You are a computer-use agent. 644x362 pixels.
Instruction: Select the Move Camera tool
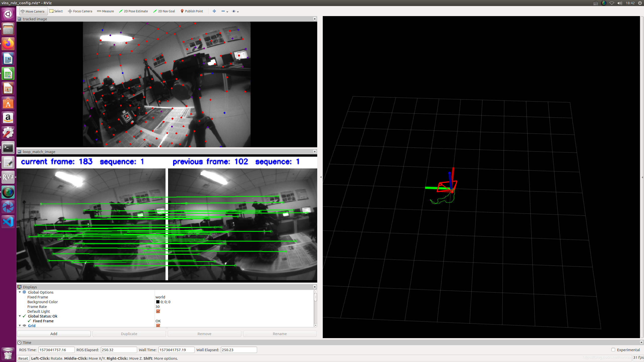point(33,11)
